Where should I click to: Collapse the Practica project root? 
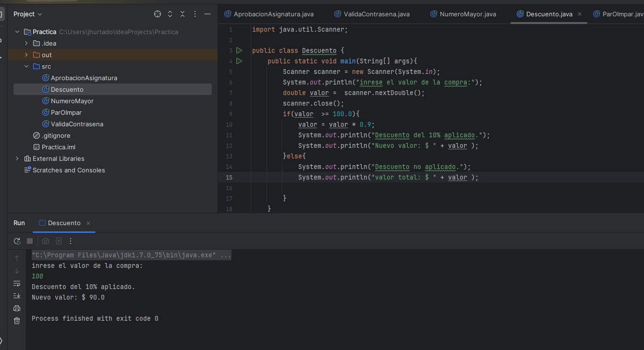click(x=17, y=32)
